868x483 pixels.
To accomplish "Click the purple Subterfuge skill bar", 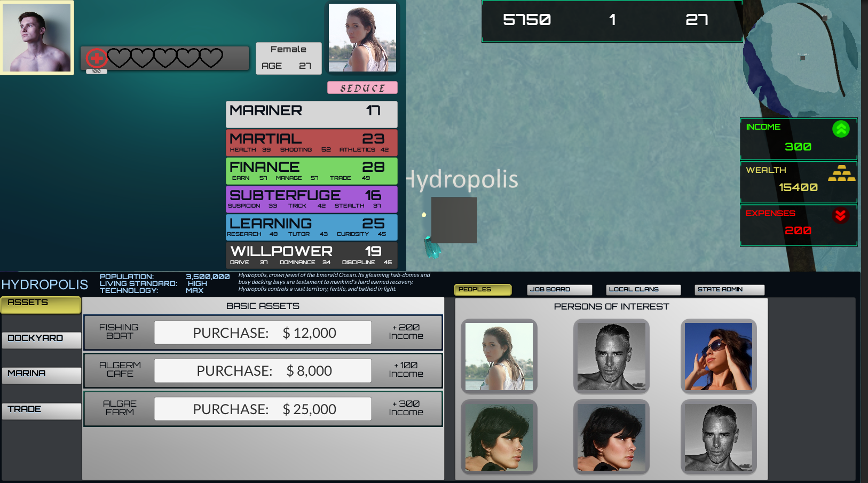I will (312, 199).
